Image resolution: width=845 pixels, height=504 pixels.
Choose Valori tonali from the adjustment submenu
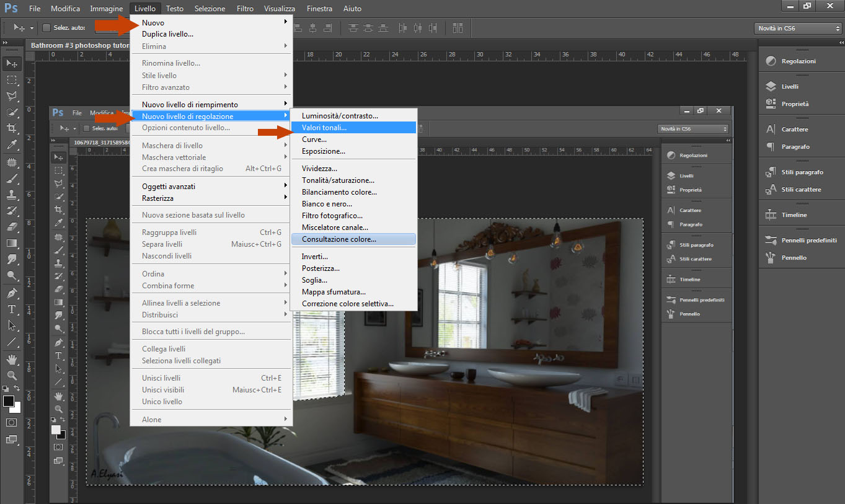324,128
